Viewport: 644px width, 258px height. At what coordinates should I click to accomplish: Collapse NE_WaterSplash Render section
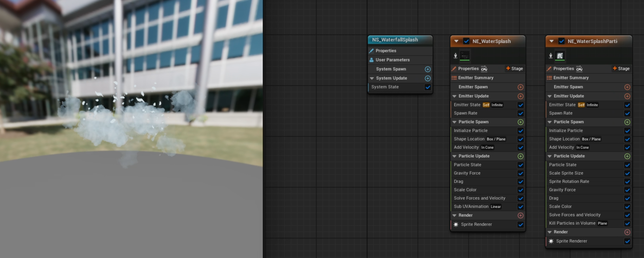(454, 215)
